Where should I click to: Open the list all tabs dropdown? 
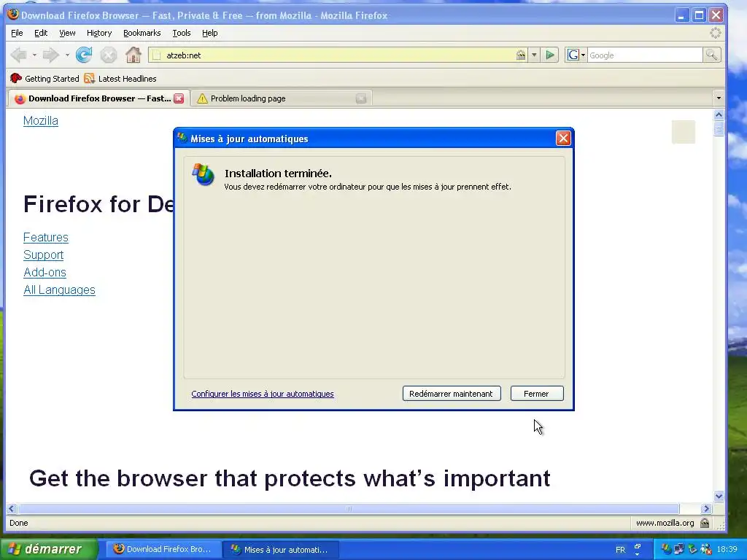point(719,98)
